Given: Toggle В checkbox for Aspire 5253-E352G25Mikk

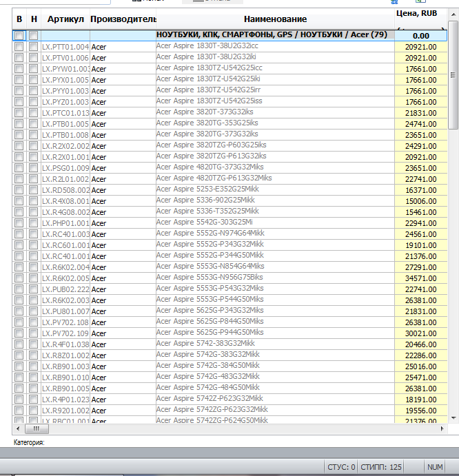Looking at the screenshot, I should (19, 190).
